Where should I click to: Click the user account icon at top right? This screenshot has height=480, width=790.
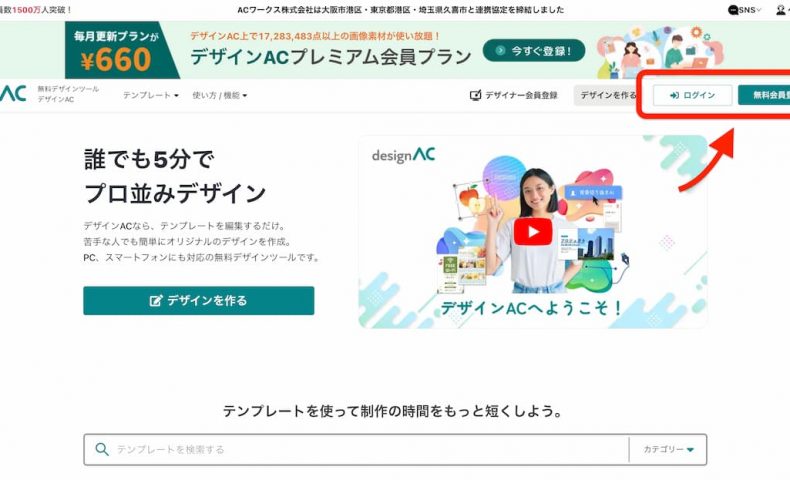click(x=781, y=10)
